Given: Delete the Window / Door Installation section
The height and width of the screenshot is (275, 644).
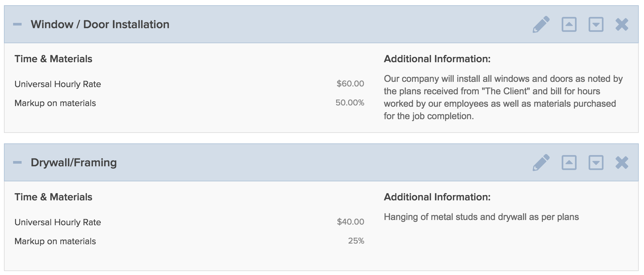Looking at the screenshot, I should 622,25.
